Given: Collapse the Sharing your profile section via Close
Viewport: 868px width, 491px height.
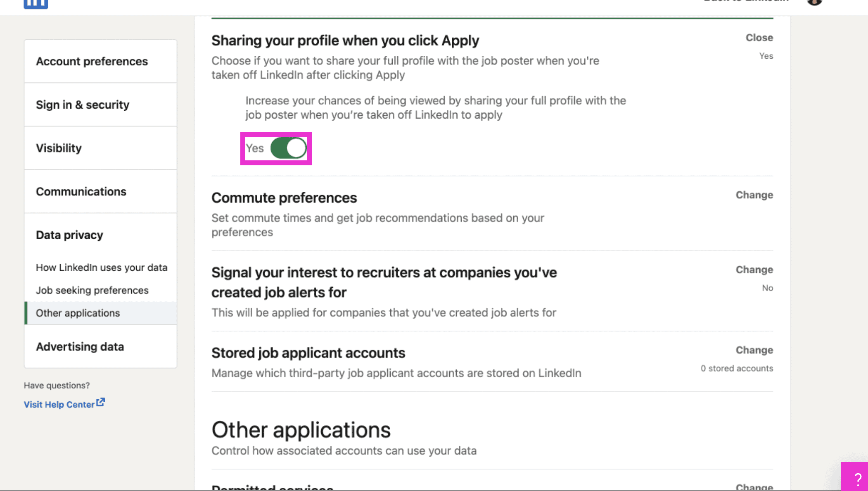Looking at the screenshot, I should click(x=759, y=37).
